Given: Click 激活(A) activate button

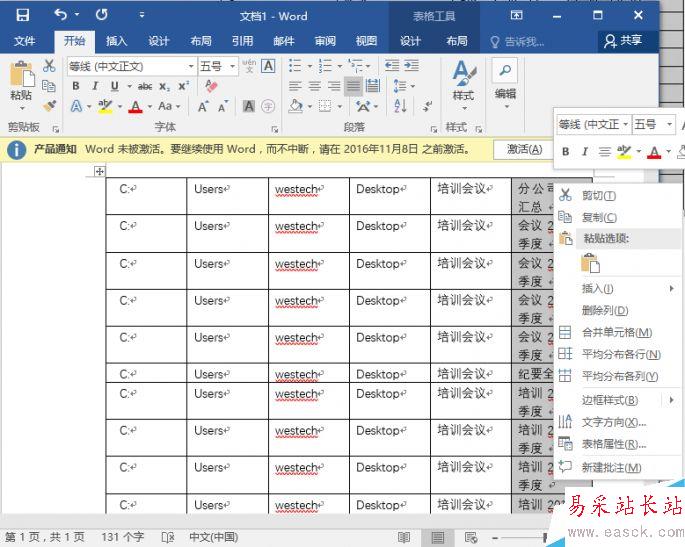Looking at the screenshot, I should click(x=524, y=150).
